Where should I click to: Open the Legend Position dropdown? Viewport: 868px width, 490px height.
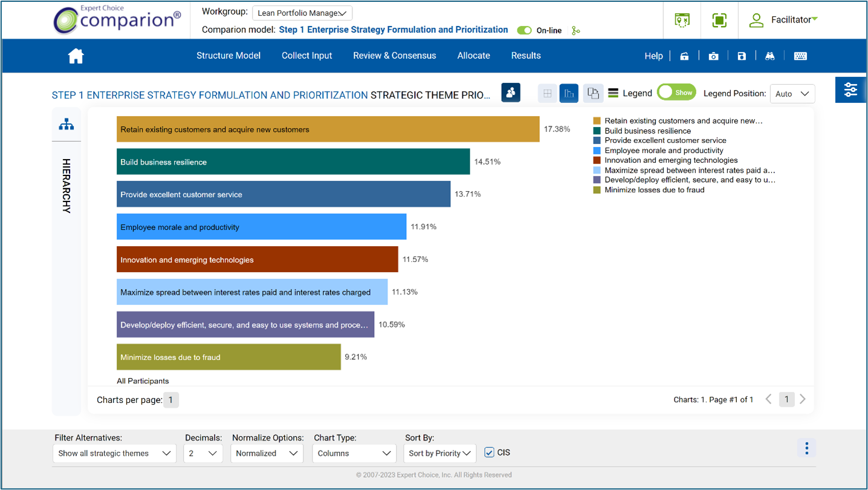(792, 93)
